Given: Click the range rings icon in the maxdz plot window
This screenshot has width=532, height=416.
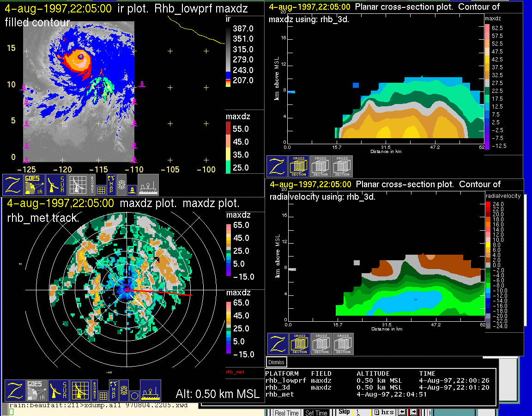Looking at the screenshot, I should point(124,391).
